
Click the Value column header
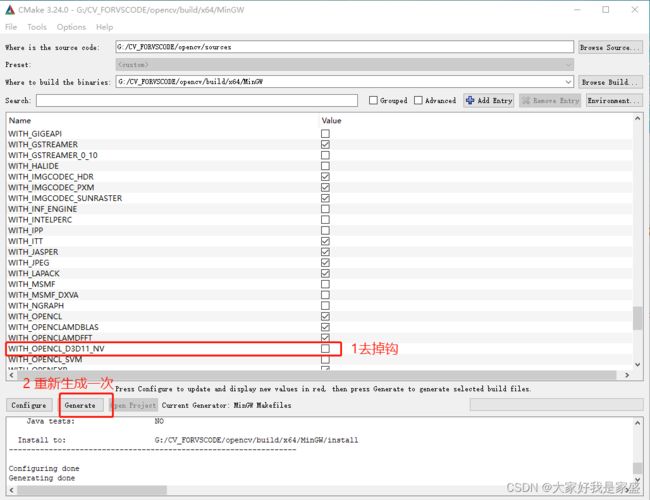[x=332, y=121]
